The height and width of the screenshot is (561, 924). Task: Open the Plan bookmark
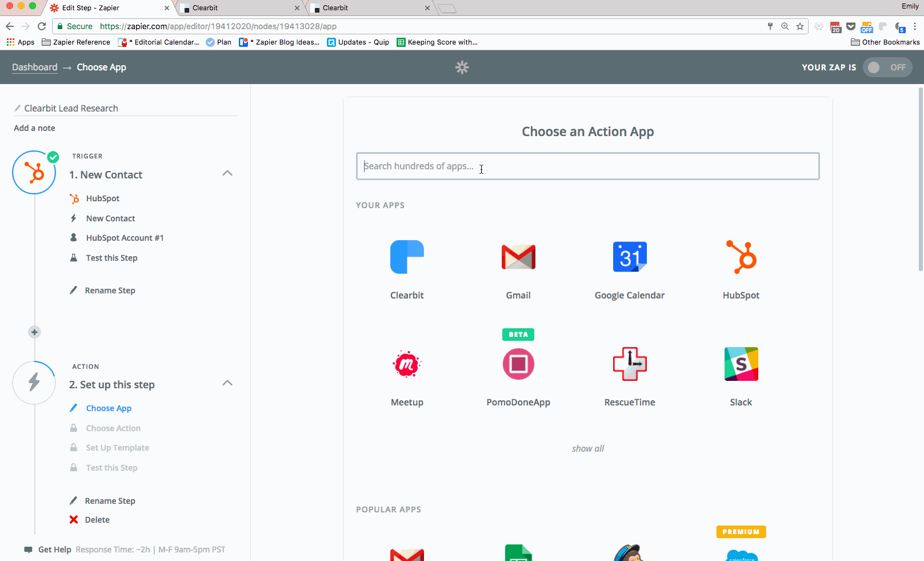click(x=219, y=42)
